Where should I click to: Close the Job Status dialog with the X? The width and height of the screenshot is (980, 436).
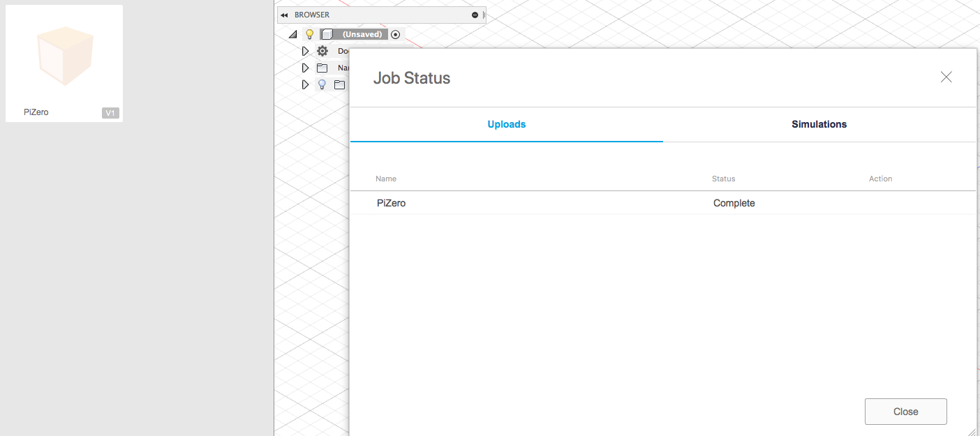pyautogui.click(x=946, y=77)
